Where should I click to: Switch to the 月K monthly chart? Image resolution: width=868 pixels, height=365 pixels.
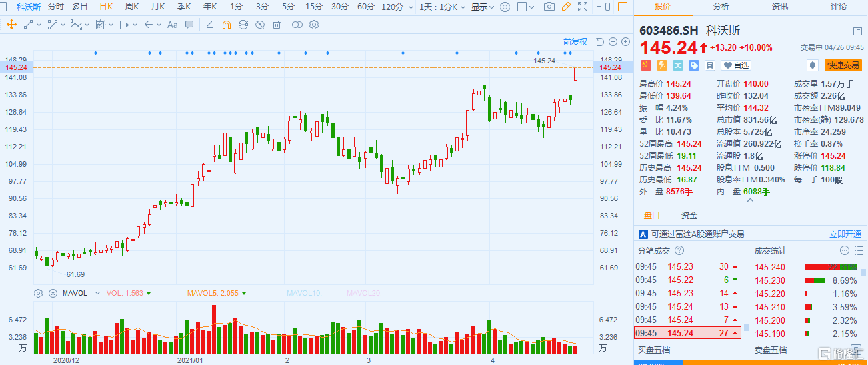pyautogui.click(x=158, y=7)
